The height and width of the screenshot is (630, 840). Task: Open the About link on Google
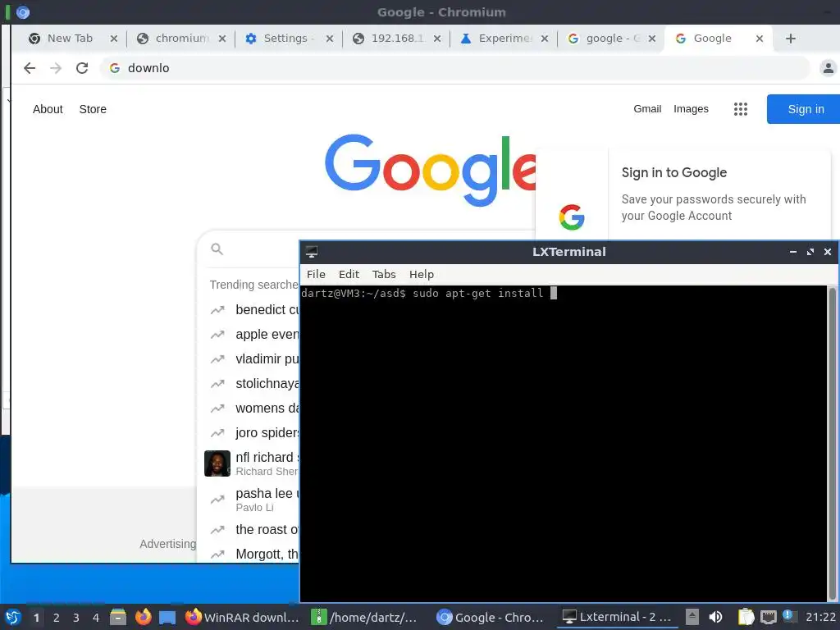click(48, 109)
